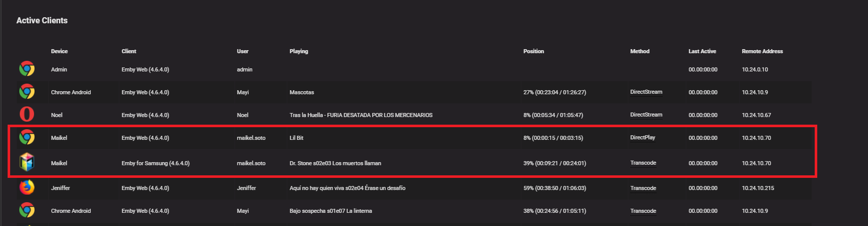Click the Tras la Huella playing title

361,115
